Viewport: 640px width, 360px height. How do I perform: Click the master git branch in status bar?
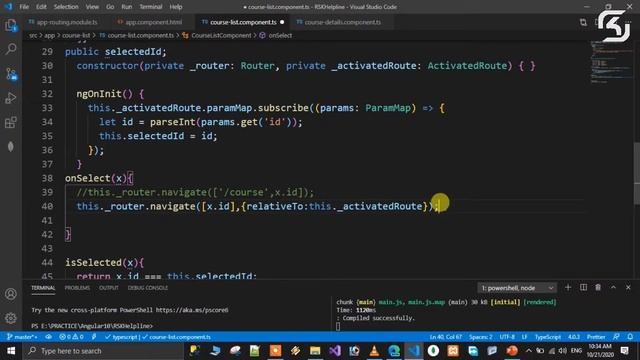pyautogui.click(x=22, y=337)
